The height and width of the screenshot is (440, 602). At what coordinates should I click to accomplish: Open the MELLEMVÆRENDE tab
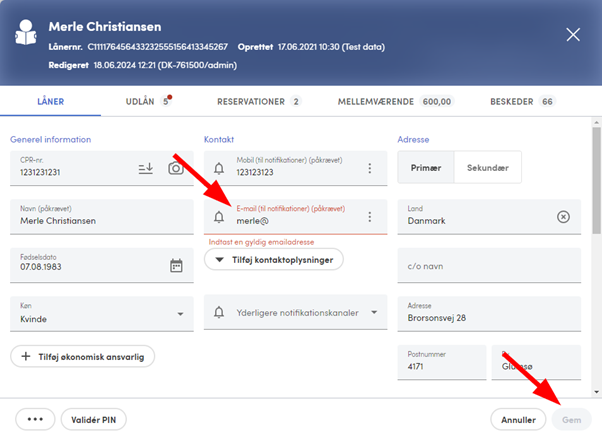[395, 101]
